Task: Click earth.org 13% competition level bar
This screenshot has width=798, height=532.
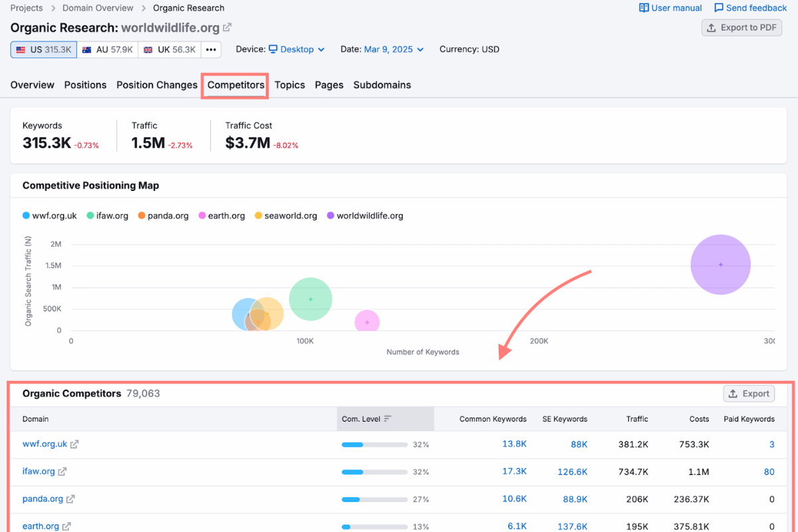Action: 374,526
